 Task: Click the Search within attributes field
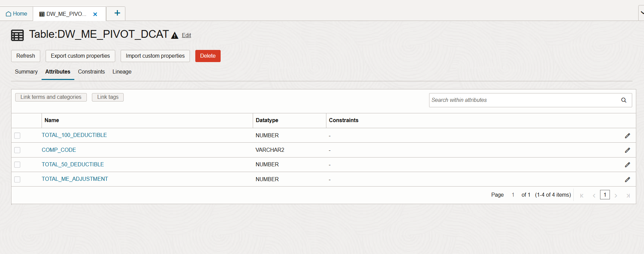point(524,100)
